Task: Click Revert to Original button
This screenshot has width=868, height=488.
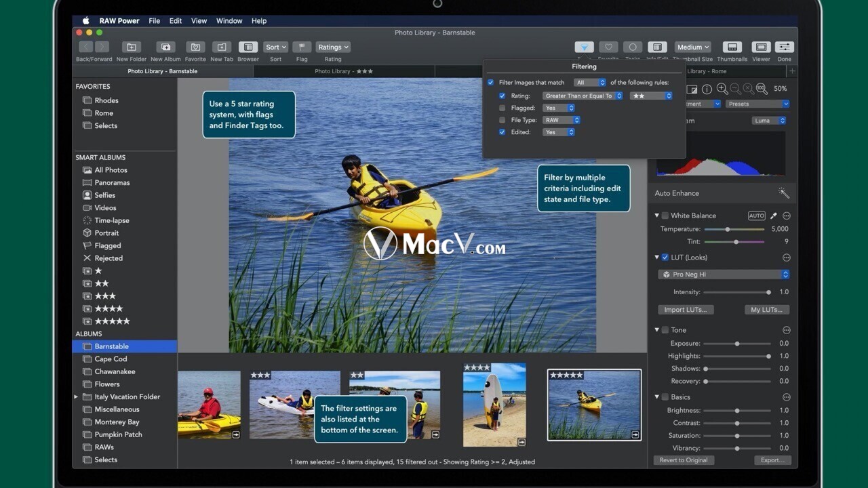Action: (684, 460)
